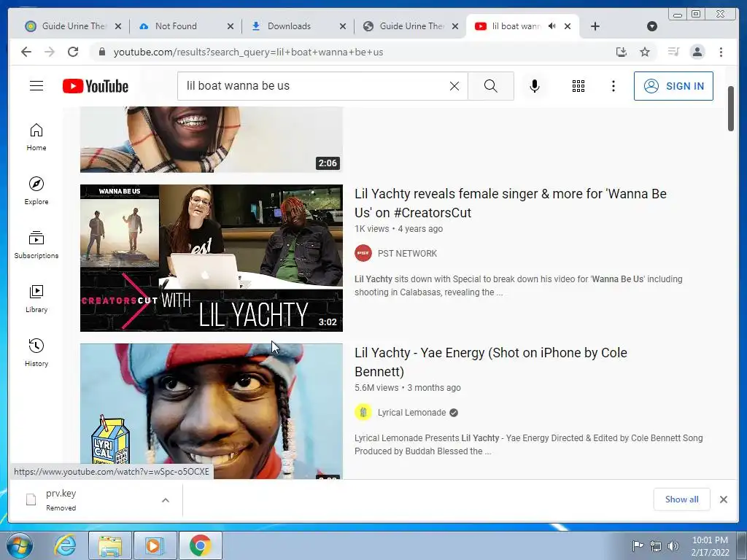Click the SIGN IN button
747x560 pixels.
coord(673,86)
